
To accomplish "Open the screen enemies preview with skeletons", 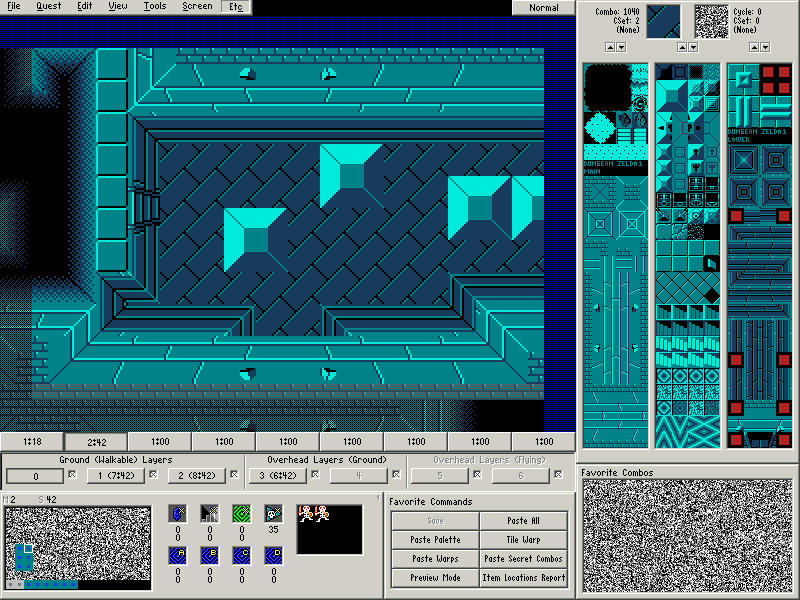I will (x=330, y=530).
